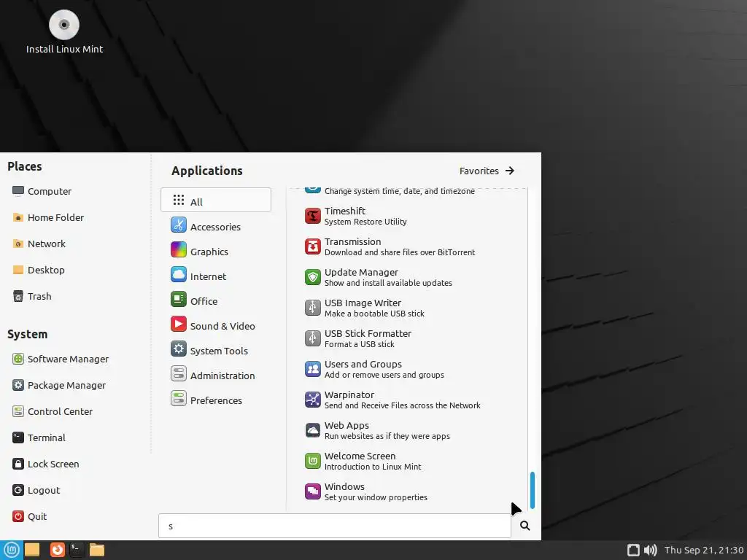Click the magnifier search icon

tap(525, 525)
